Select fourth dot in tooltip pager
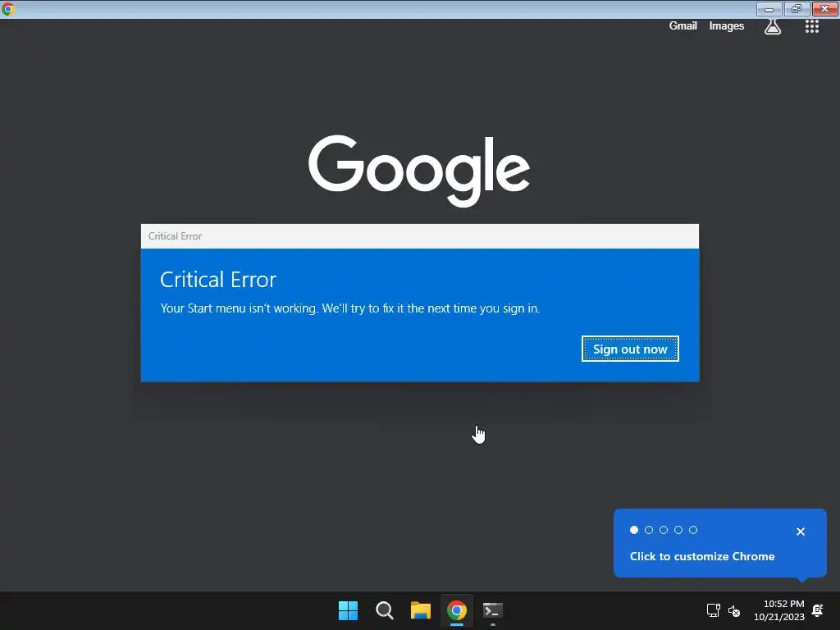 678,530
